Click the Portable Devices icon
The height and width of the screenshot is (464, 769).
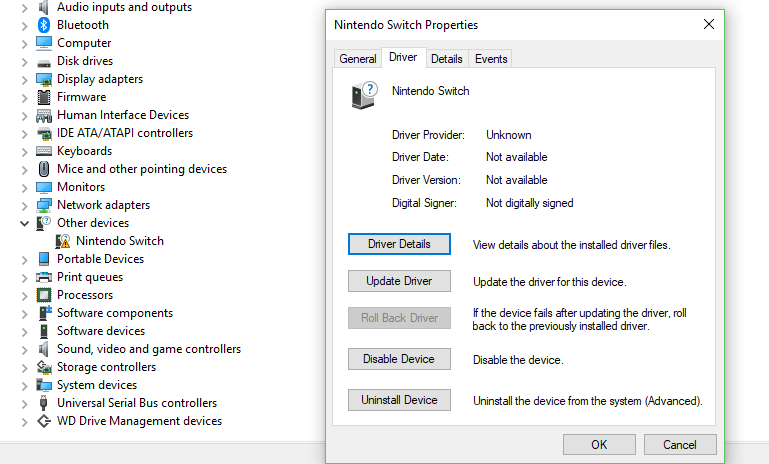tap(44, 259)
